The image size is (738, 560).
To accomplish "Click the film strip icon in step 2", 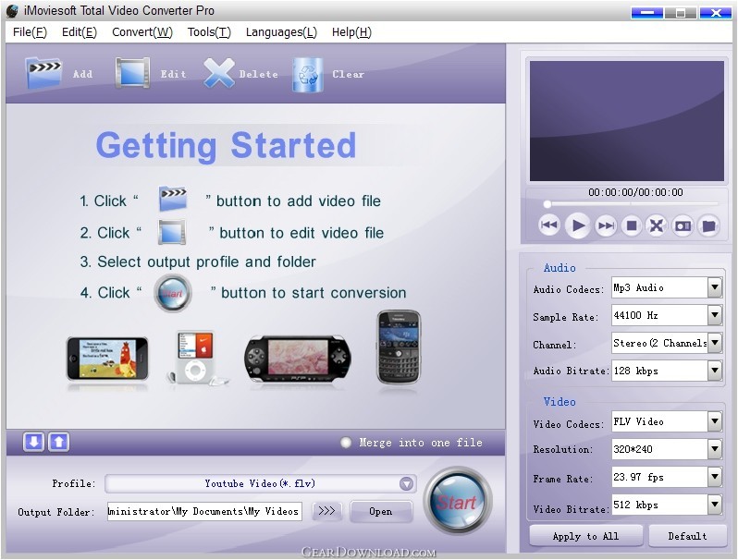I will pos(172,232).
